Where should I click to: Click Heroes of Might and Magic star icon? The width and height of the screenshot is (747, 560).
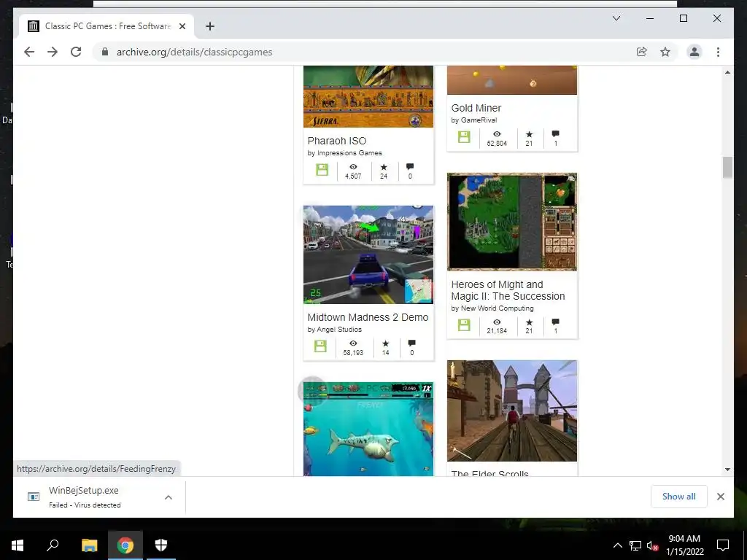(x=529, y=322)
